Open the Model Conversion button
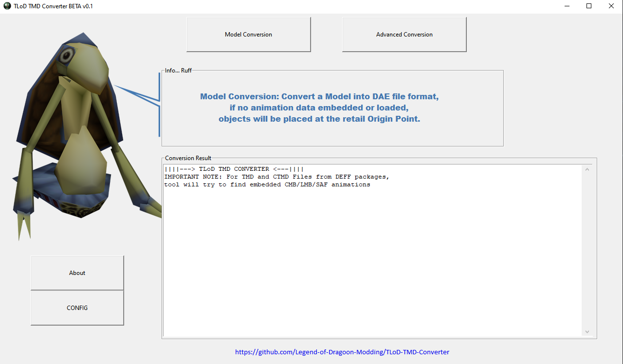This screenshot has height=364, width=623. pyautogui.click(x=248, y=35)
